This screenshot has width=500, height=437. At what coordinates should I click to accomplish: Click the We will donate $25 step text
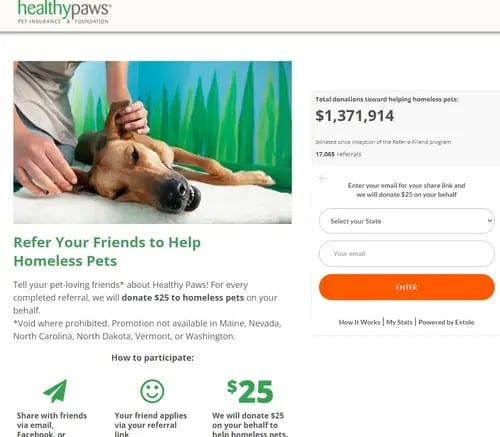pos(250,425)
